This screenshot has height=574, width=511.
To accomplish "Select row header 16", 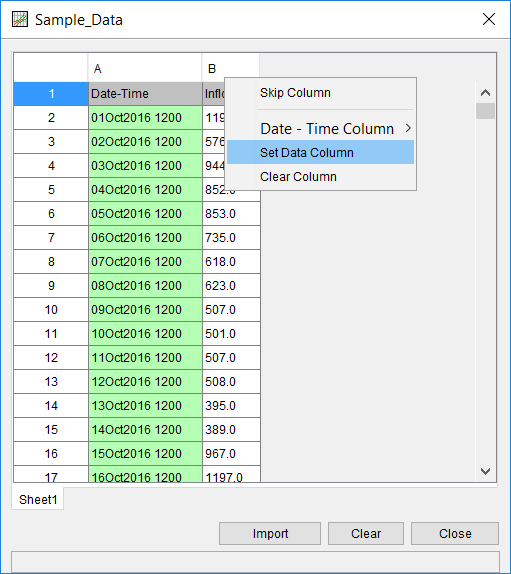I will [x=51, y=453].
